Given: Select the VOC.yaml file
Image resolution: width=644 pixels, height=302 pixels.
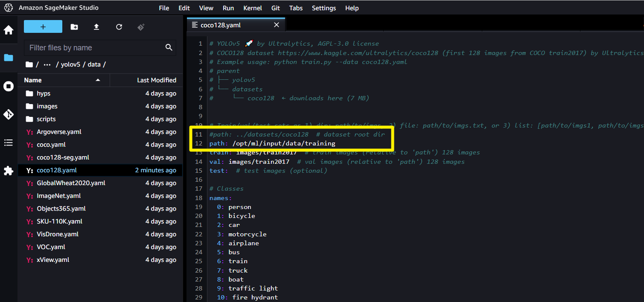Looking at the screenshot, I should pos(100,247).
